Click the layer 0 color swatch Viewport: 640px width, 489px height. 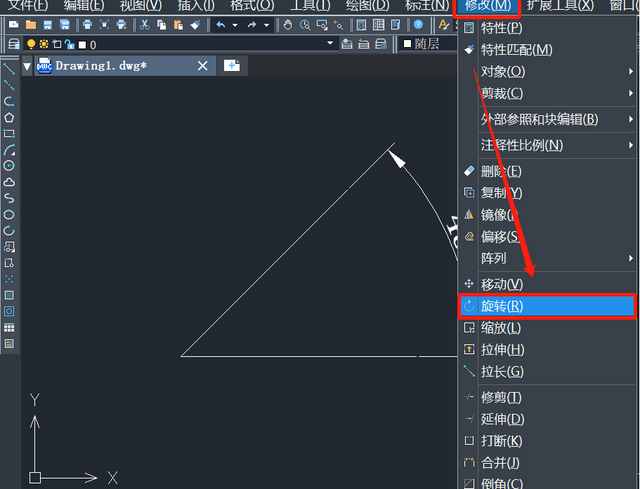coord(82,44)
